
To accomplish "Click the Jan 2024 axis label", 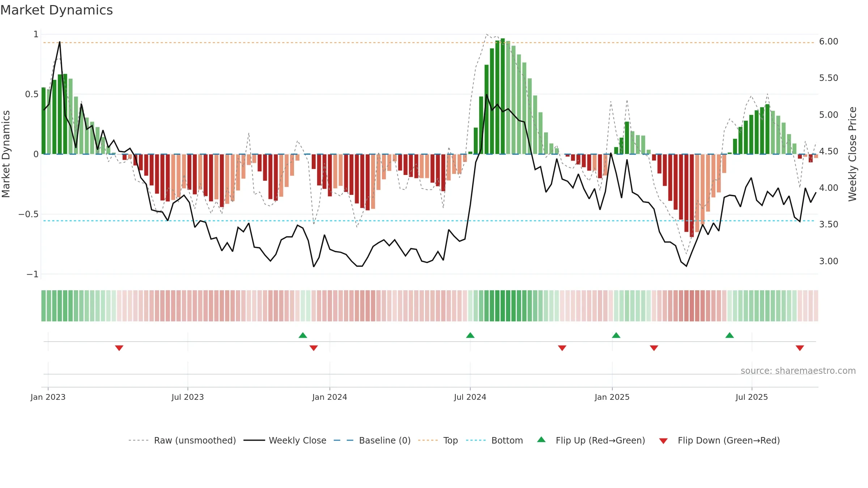I will [x=330, y=397].
